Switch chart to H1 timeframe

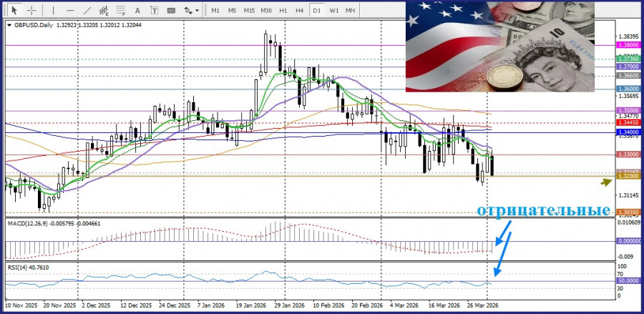pos(283,10)
